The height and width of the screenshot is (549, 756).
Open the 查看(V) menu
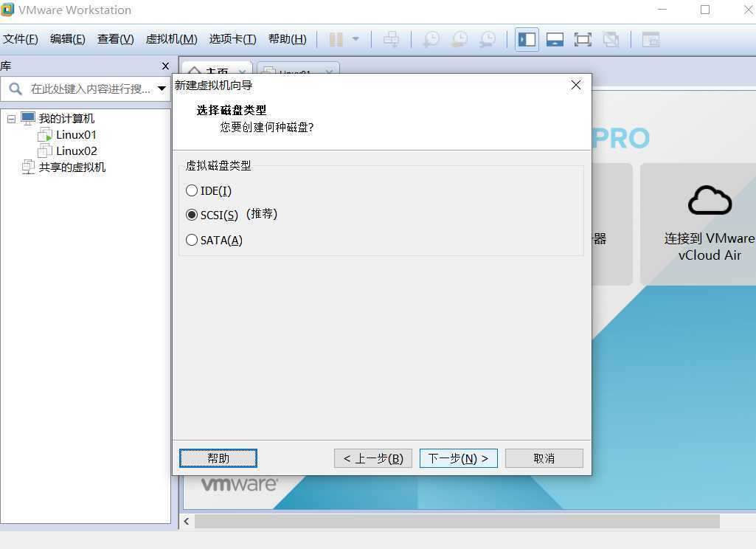[116, 39]
